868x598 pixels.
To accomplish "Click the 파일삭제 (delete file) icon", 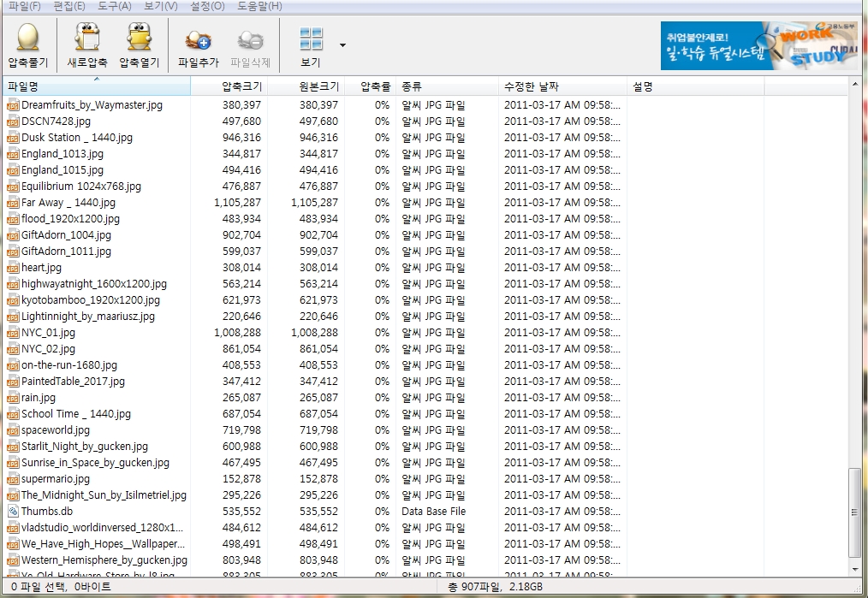I will pos(250,38).
